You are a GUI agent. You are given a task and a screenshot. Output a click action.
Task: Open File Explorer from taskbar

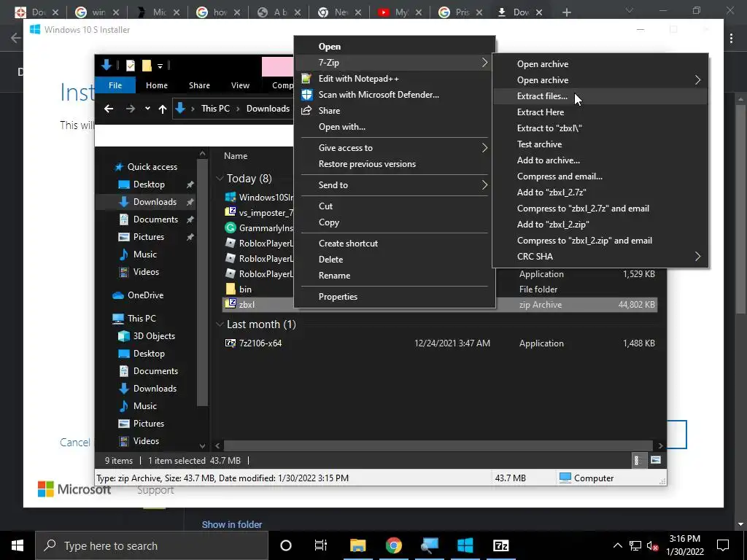pyautogui.click(x=357, y=545)
